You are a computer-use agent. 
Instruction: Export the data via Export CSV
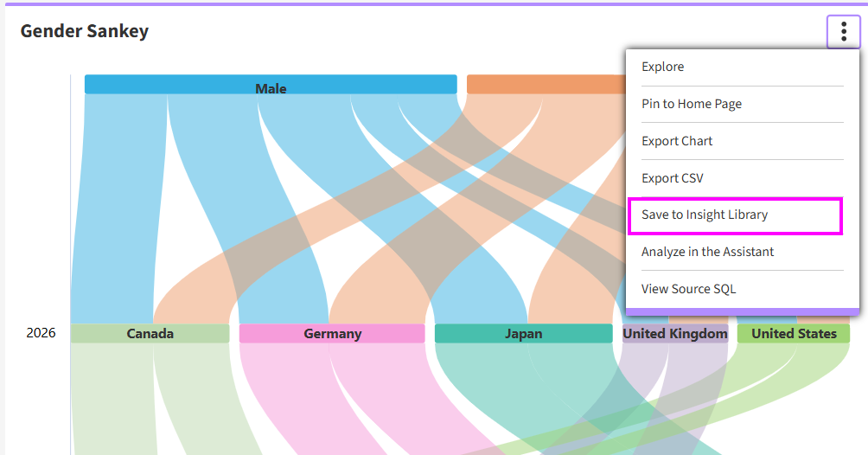click(x=672, y=178)
